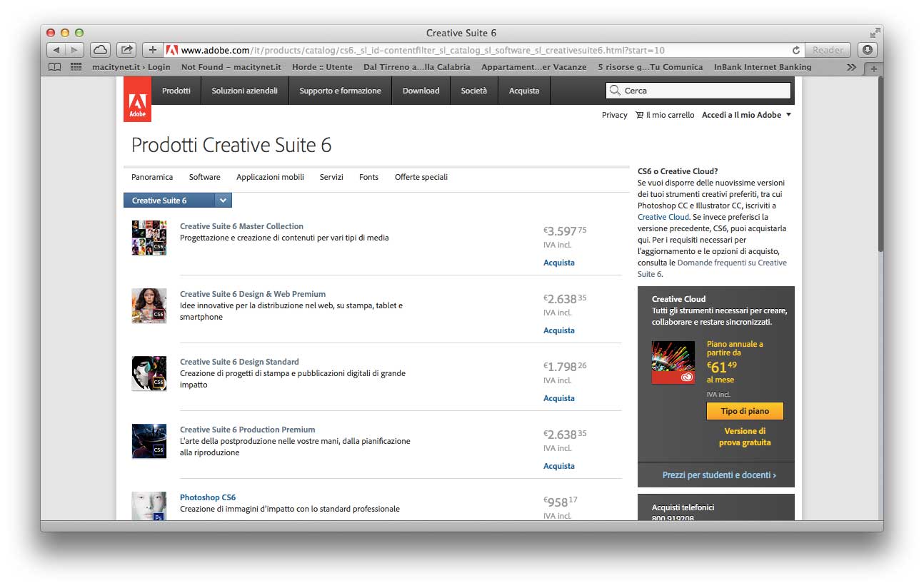Open the Il mio carrello link
Image resolution: width=924 pixels, height=588 pixels.
pyautogui.click(x=670, y=115)
